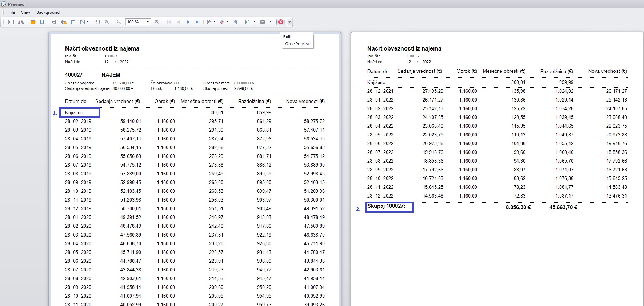Select the Hand tool
Viewport: 644px width, 306px height.
98,22
